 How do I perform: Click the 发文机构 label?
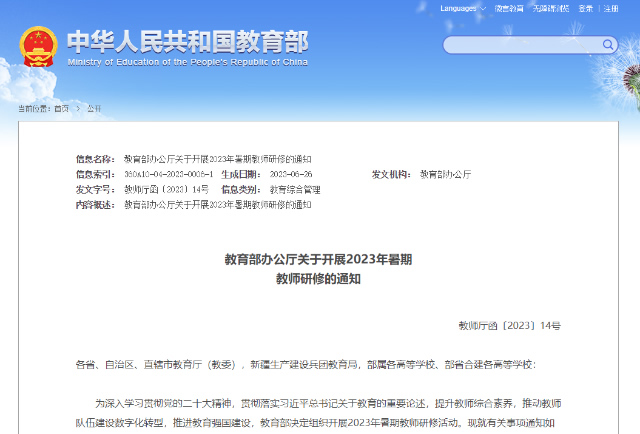(391, 174)
